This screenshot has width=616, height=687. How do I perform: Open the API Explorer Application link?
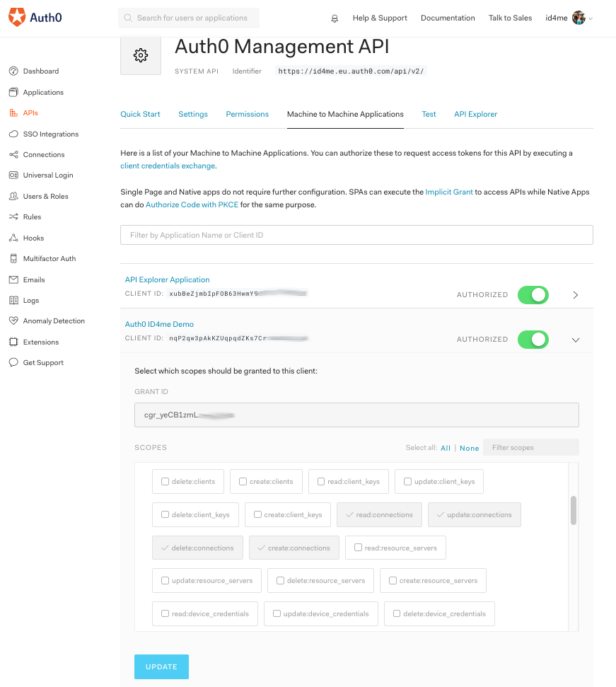(x=167, y=279)
